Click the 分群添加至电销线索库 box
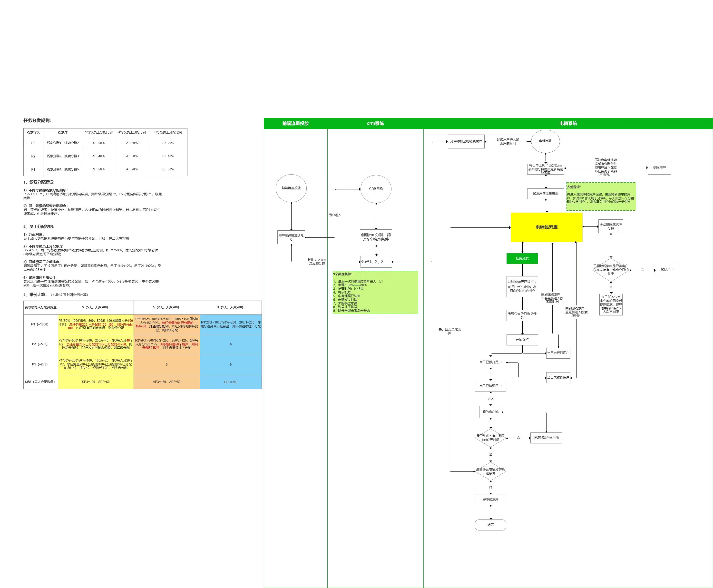Image resolution: width=713 pixels, height=588 pixels. pyautogui.click(x=466, y=141)
